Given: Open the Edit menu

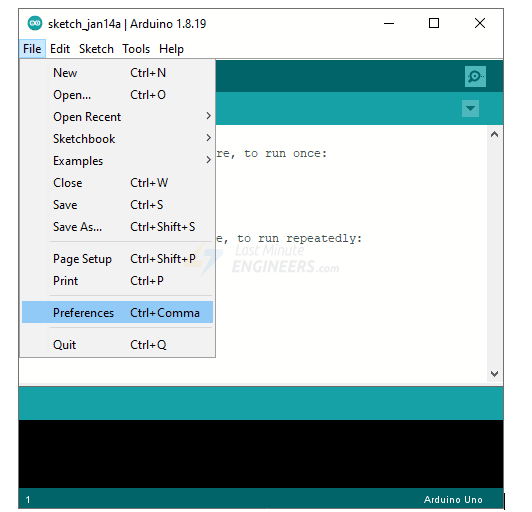Looking at the screenshot, I should point(60,49).
